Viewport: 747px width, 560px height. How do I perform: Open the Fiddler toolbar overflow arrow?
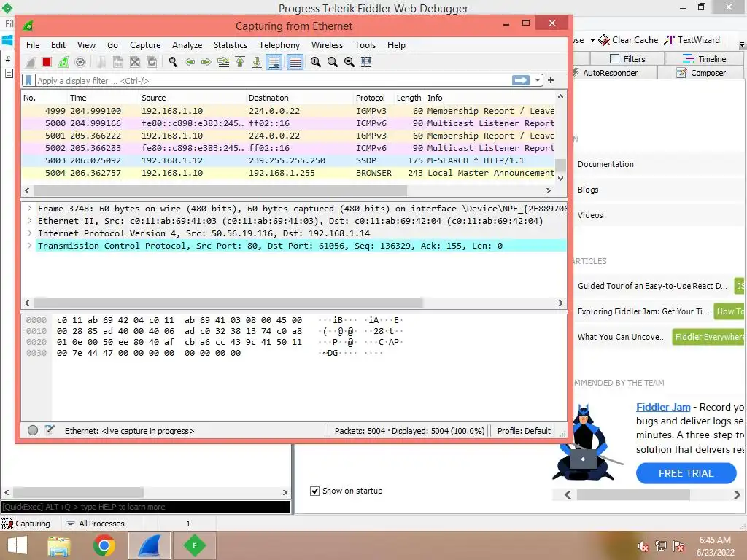point(742,45)
